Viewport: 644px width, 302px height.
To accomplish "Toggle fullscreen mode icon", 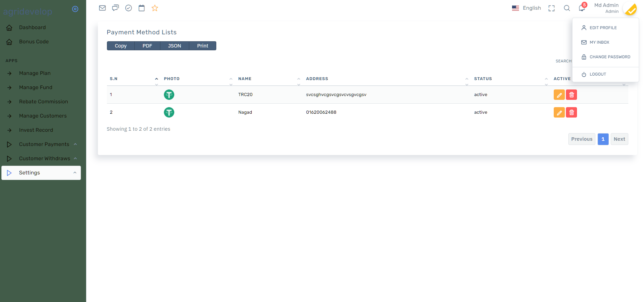I will point(551,8).
